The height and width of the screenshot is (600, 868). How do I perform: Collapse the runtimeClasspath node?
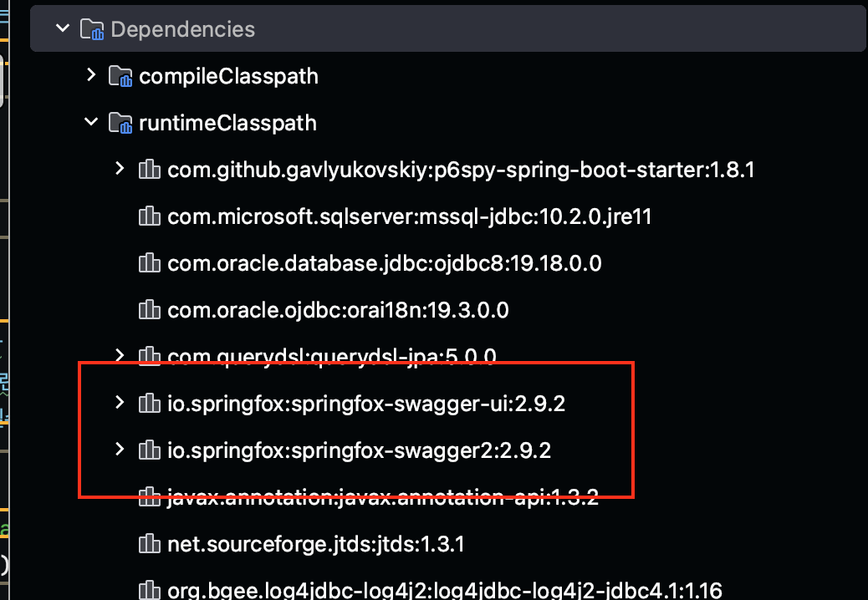coord(91,122)
